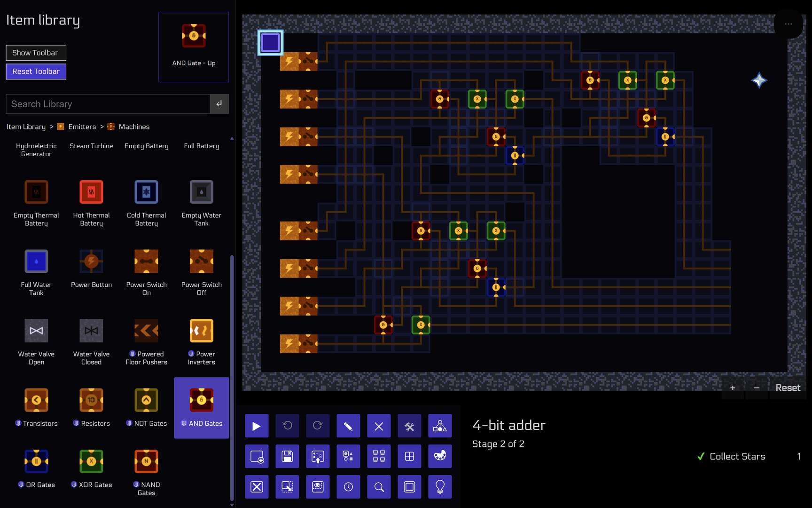The image size is (812, 508).
Task: Select the Full Water Tank item
Action: pos(36,269)
